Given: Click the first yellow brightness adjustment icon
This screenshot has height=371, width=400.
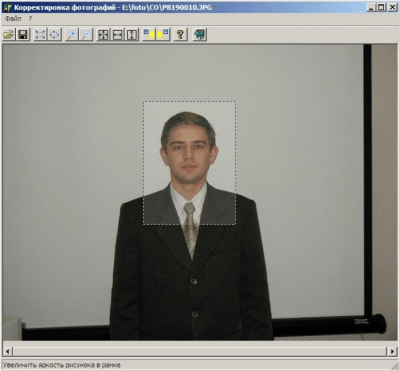Looking at the screenshot, I should [149, 34].
